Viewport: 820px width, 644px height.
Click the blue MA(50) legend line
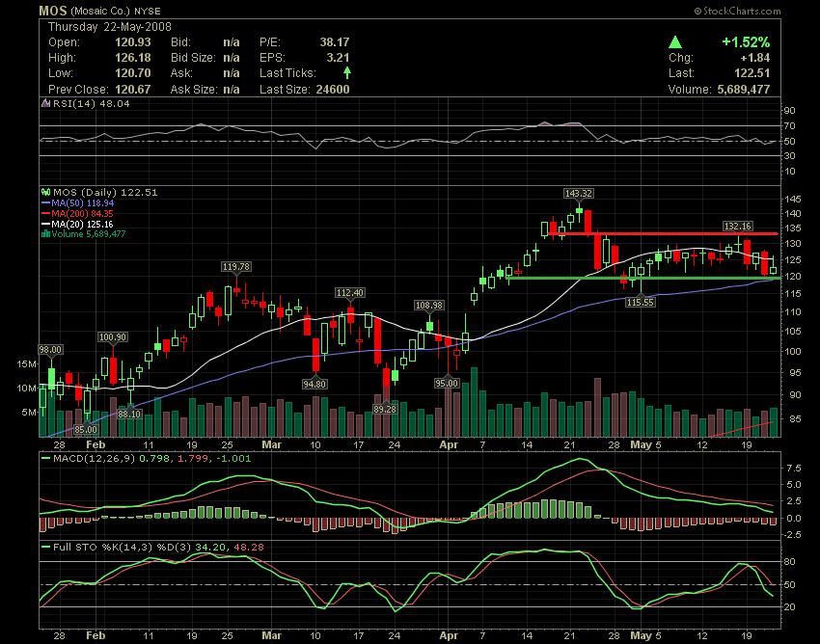tap(46, 202)
